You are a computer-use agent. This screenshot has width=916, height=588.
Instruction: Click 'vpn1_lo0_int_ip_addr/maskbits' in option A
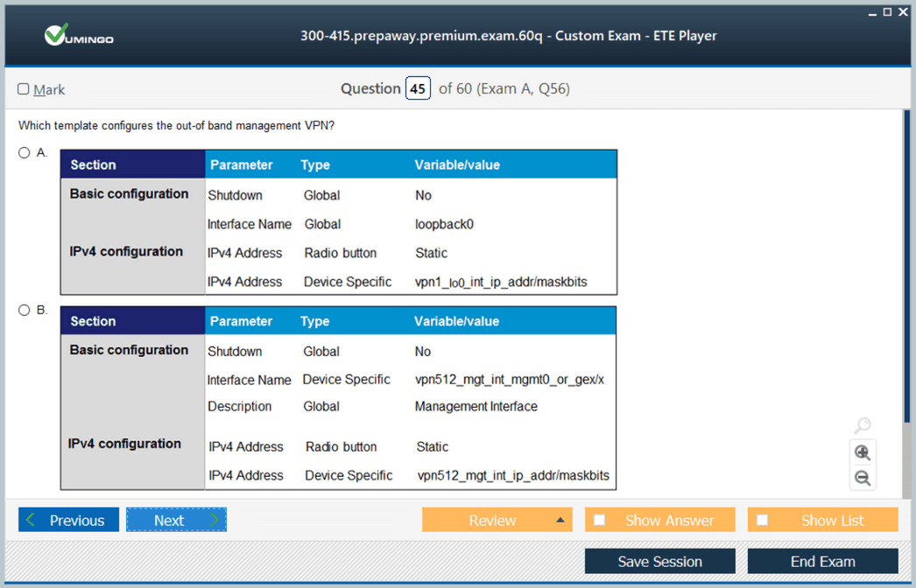pos(501,282)
